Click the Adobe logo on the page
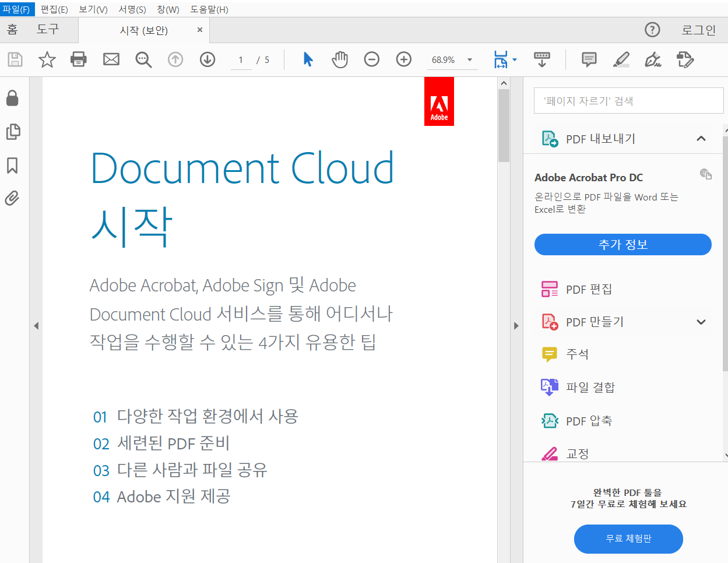The height and width of the screenshot is (563, 728). (439, 101)
